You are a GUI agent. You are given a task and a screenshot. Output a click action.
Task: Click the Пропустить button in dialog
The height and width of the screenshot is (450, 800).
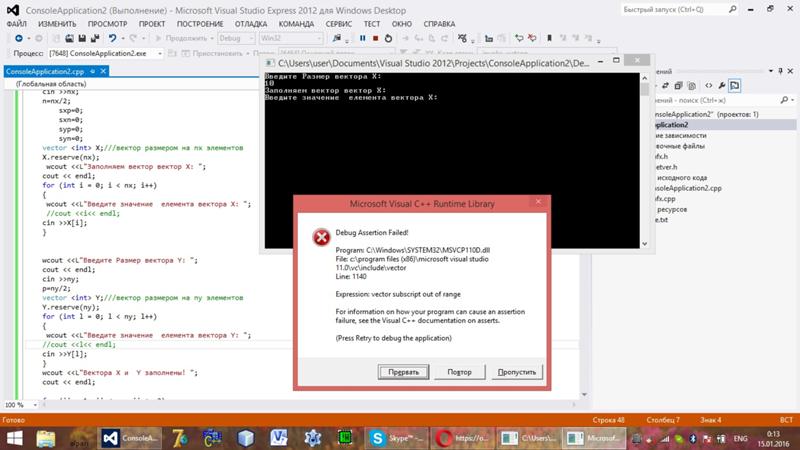(516, 372)
